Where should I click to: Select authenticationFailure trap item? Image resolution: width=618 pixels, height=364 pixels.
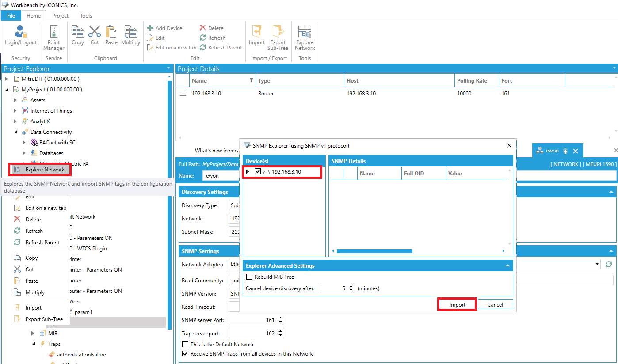tap(81, 355)
